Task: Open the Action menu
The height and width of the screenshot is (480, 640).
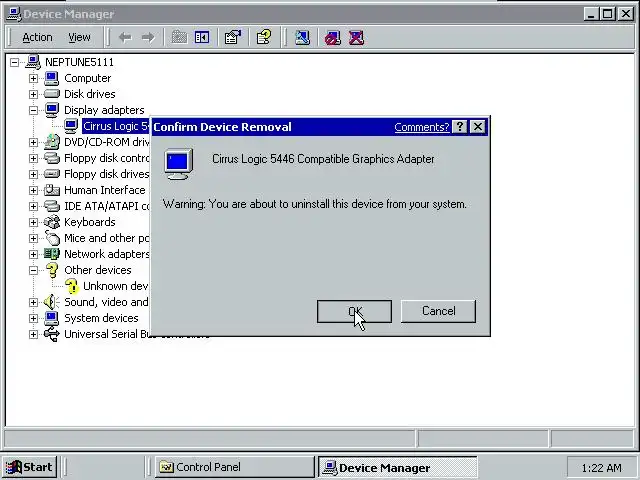Action: (37, 38)
